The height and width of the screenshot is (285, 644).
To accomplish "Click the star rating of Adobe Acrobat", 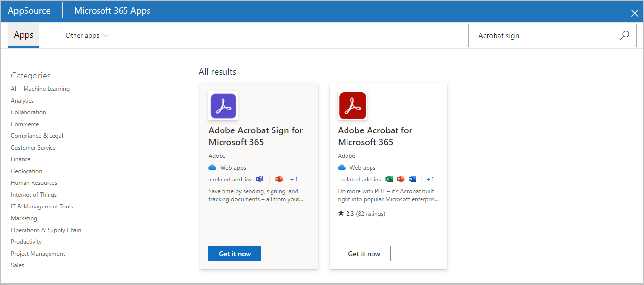I will pos(341,213).
